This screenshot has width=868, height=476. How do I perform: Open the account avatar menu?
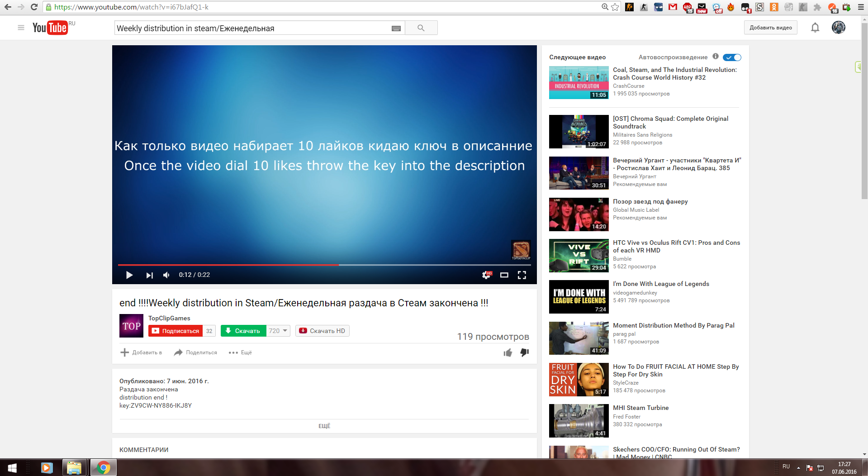click(839, 28)
